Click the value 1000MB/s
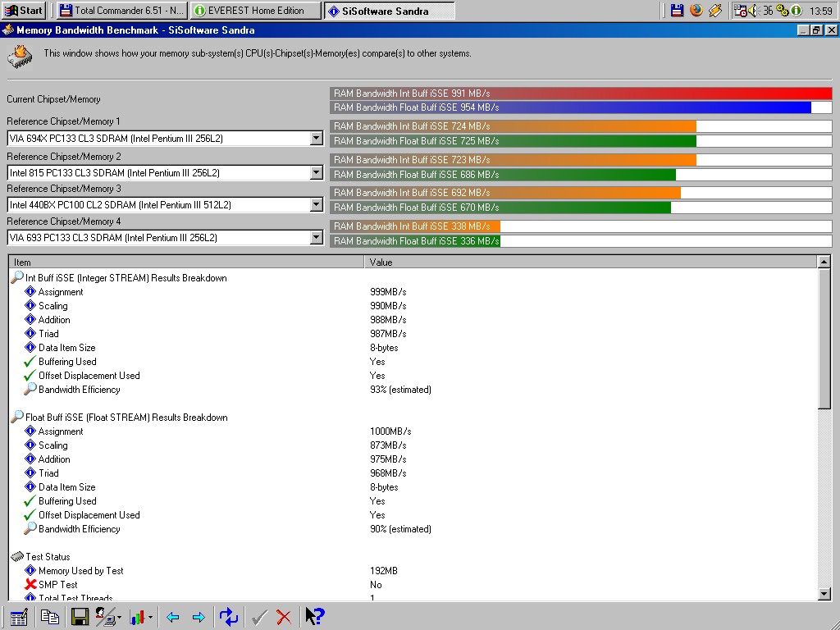The image size is (840, 630). [x=390, y=431]
